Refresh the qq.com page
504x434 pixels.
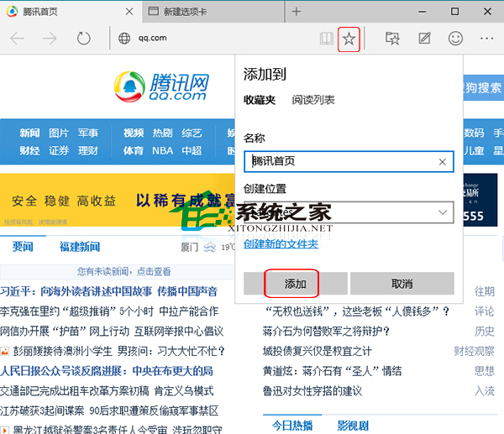coord(83,39)
